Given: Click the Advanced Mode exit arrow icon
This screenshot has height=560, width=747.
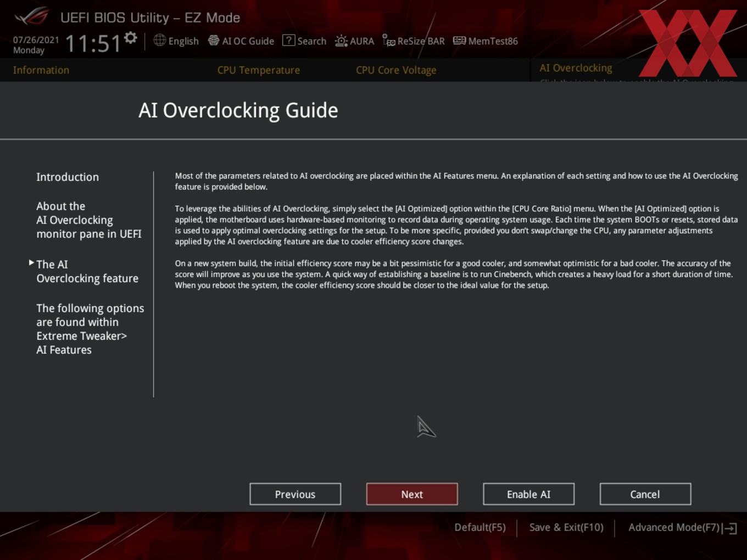Looking at the screenshot, I should (x=730, y=528).
